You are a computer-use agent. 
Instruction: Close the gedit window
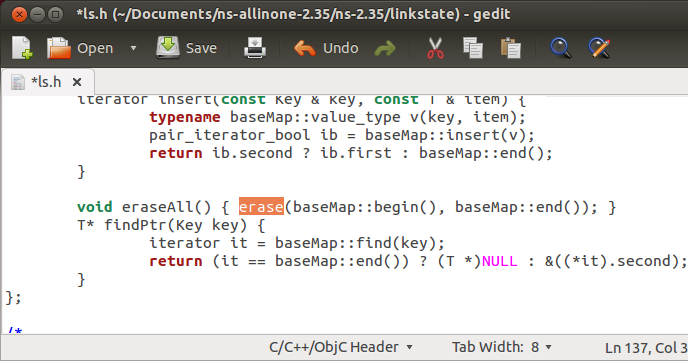click(19, 14)
